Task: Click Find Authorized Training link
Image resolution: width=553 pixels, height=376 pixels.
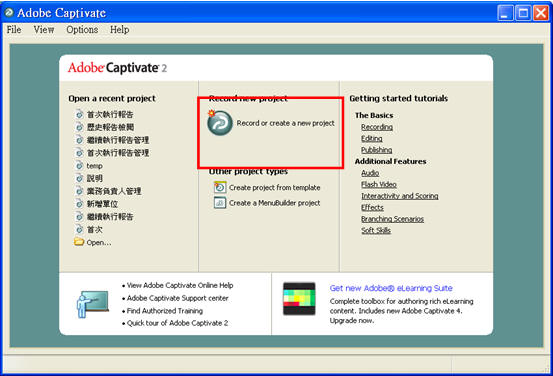Action: [x=165, y=311]
